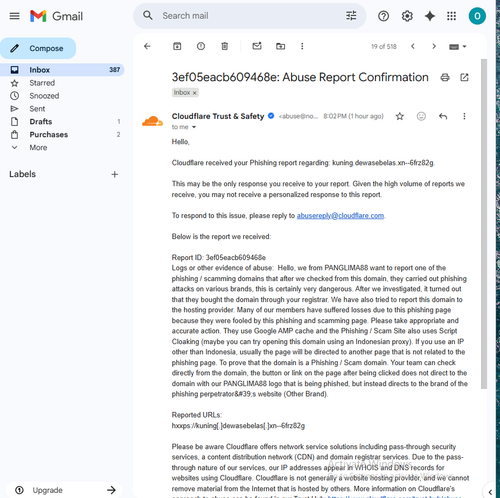Screen dimensions: 500x498
Task: Open the email in a new window
Action: [464, 77]
